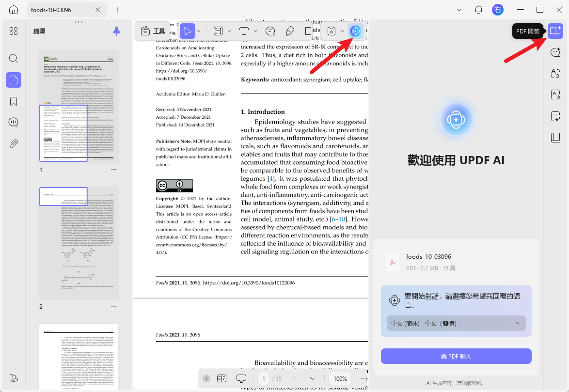The image size is (569, 392).
Task: Click the comment bubble tool
Action: click(270, 31)
